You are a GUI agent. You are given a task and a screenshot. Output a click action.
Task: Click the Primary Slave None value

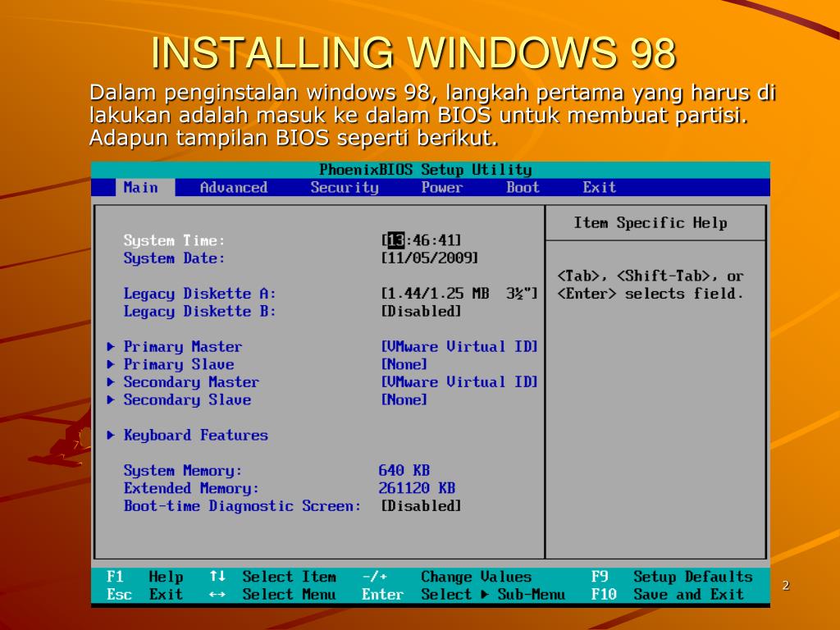click(x=404, y=364)
